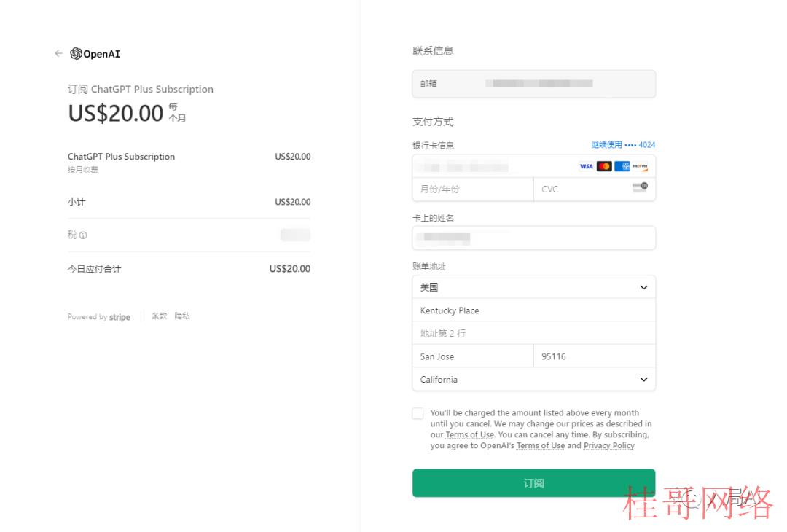Open the 条款 terms link
The height and width of the screenshot is (532, 787).
(x=159, y=316)
